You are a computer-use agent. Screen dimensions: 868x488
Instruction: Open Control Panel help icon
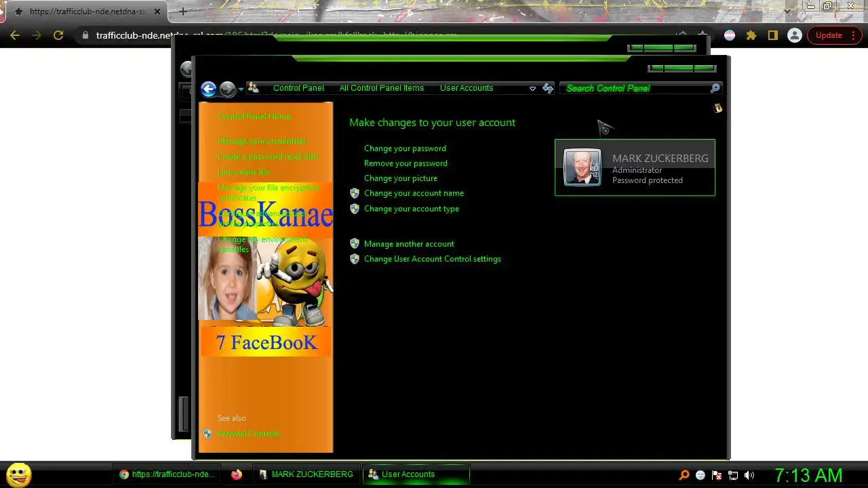717,108
